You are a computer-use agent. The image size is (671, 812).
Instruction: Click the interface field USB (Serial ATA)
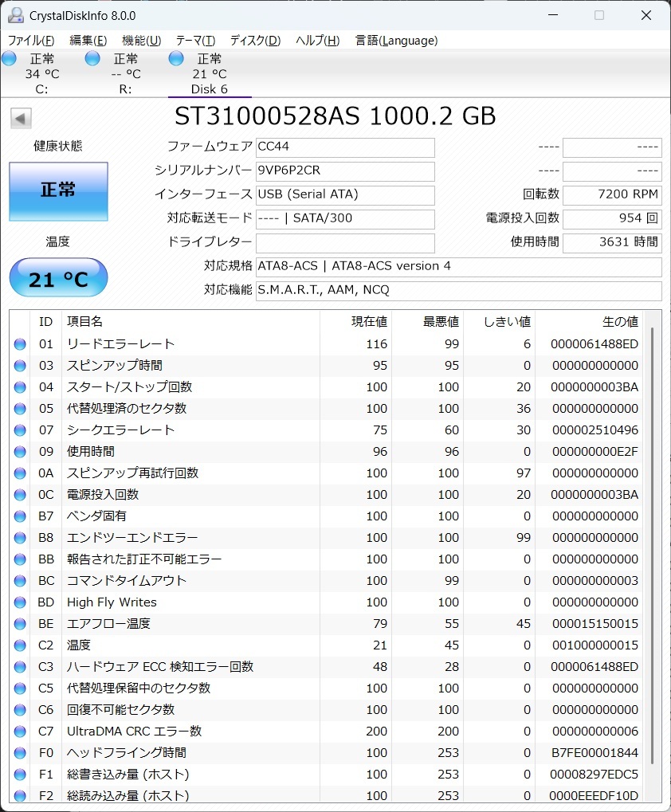pos(345,194)
